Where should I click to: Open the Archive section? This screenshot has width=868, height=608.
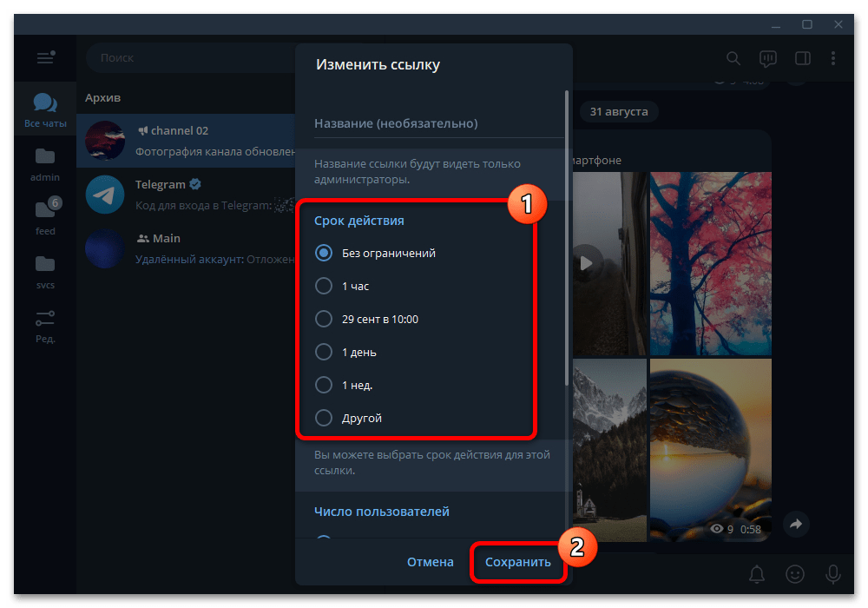point(103,98)
